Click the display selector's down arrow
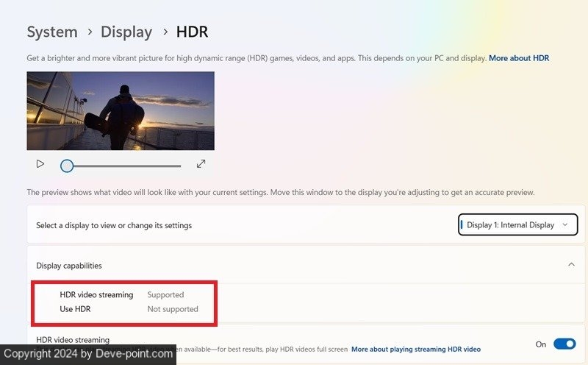Screen dimensions: 588x365 point(564,225)
